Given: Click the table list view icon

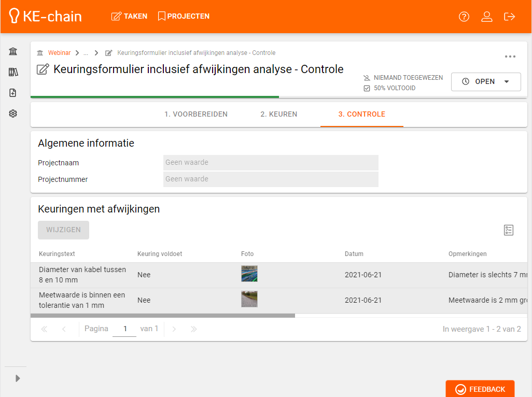Looking at the screenshot, I should (509, 230).
